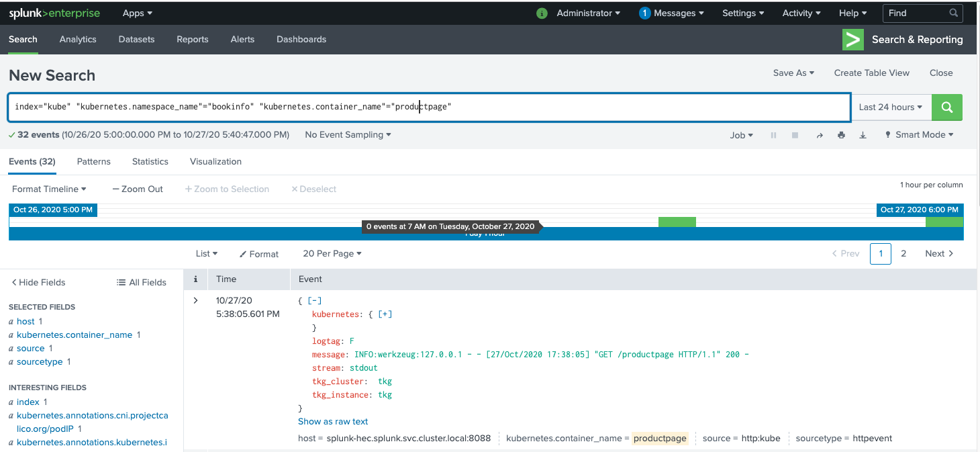This screenshot has width=980, height=452.
Task: Export results with the download icon
Action: tap(863, 135)
